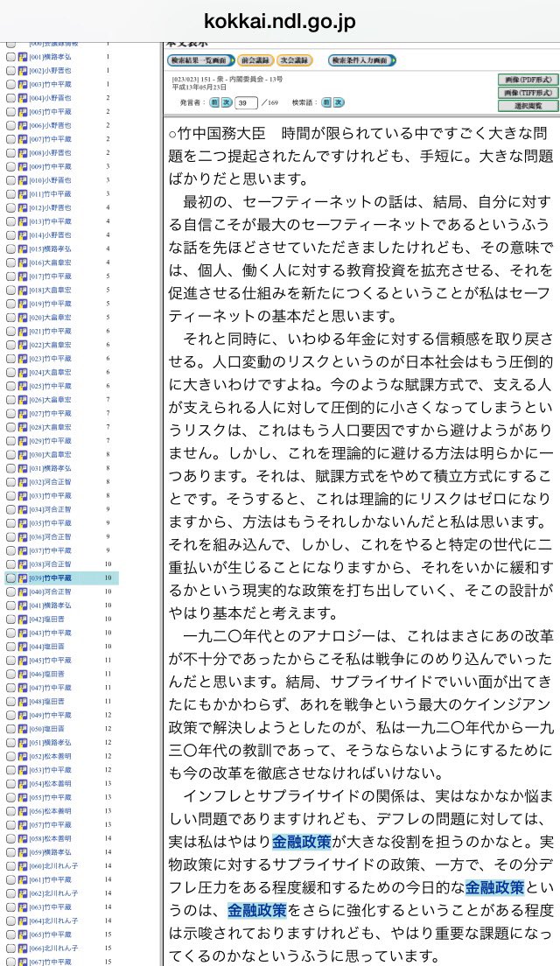The height and width of the screenshot is (966, 560).
Task: Open 画像(TIFF形式) view
Action: coord(528,93)
